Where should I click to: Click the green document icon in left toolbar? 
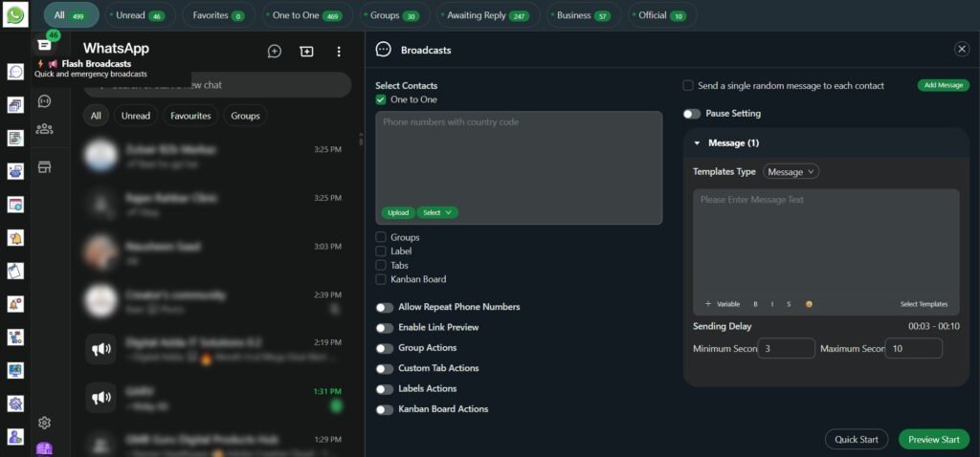[x=15, y=138]
